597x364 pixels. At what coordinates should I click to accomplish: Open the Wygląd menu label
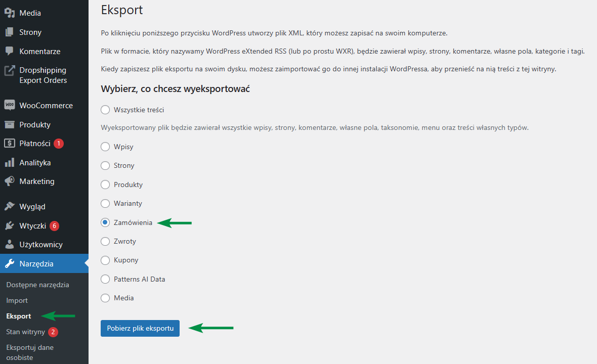pos(32,207)
